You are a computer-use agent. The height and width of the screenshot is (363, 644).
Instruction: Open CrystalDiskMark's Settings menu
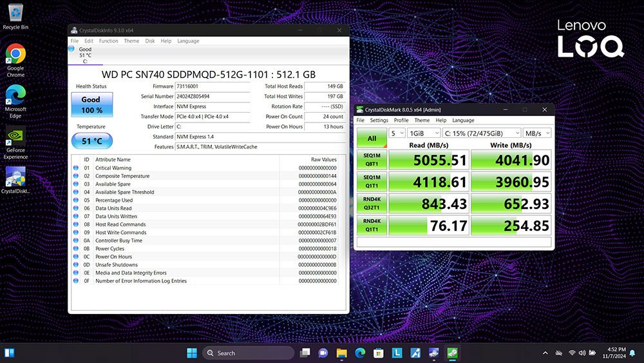pyautogui.click(x=379, y=121)
